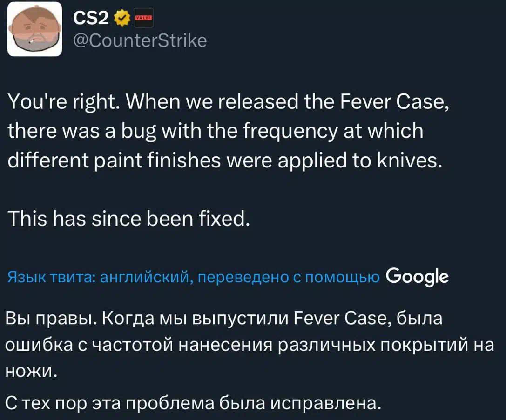Click 'переведено с помощью' text in notice
This screenshot has height=420, width=506.
tap(289, 277)
